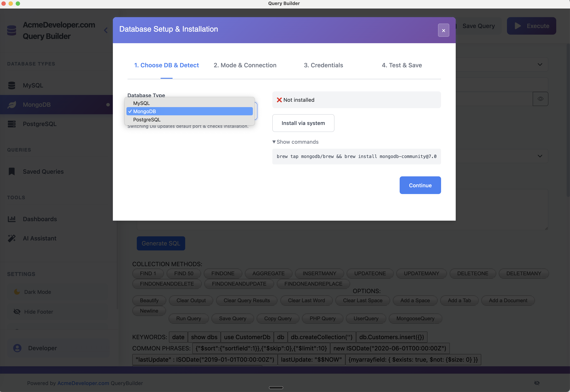The width and height of the screenshot is (570, 392).
Task: Click the Saved Queries bookmark icon
Action: (12, 171)
